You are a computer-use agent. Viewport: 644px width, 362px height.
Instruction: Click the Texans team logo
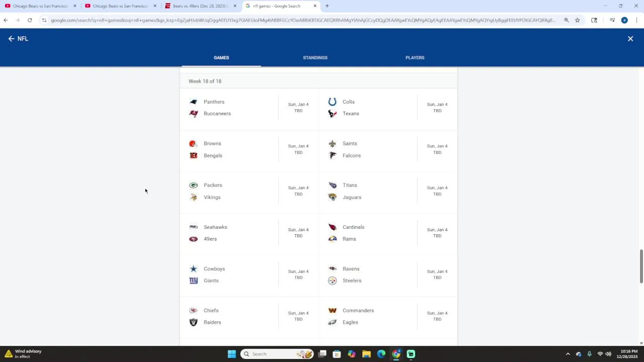[332, 114]
